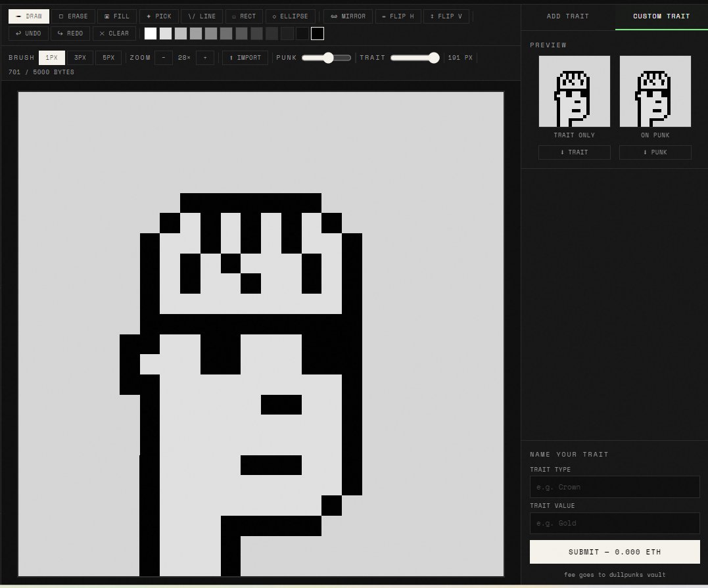
Task: Click the pixel art drawing canvas
Action: coord(261,334)
